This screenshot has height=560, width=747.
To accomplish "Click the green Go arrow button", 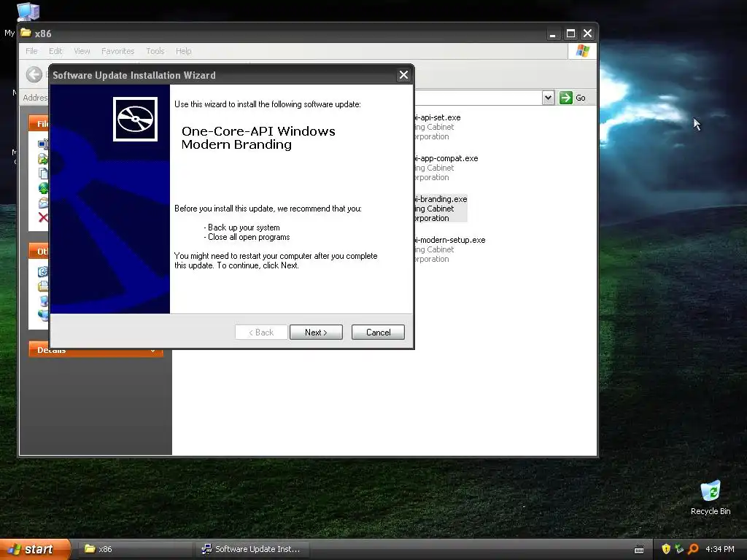I will pos(565,98).
